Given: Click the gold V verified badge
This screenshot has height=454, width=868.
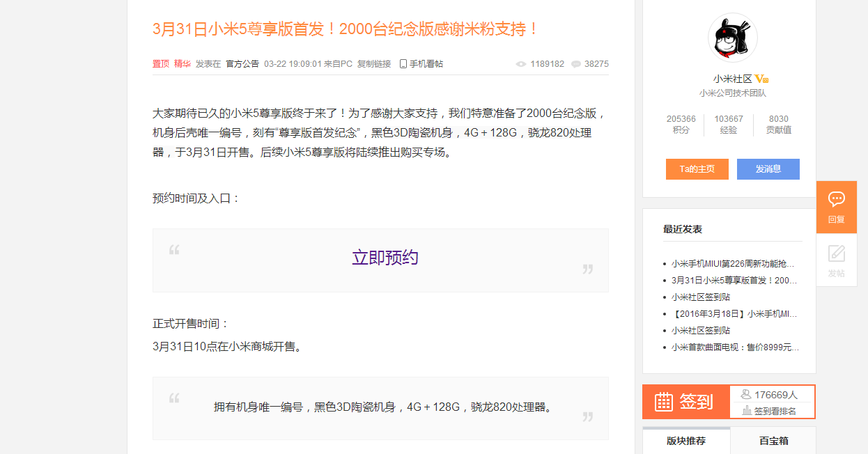Looking at the screenshot, I should point(762,79).
